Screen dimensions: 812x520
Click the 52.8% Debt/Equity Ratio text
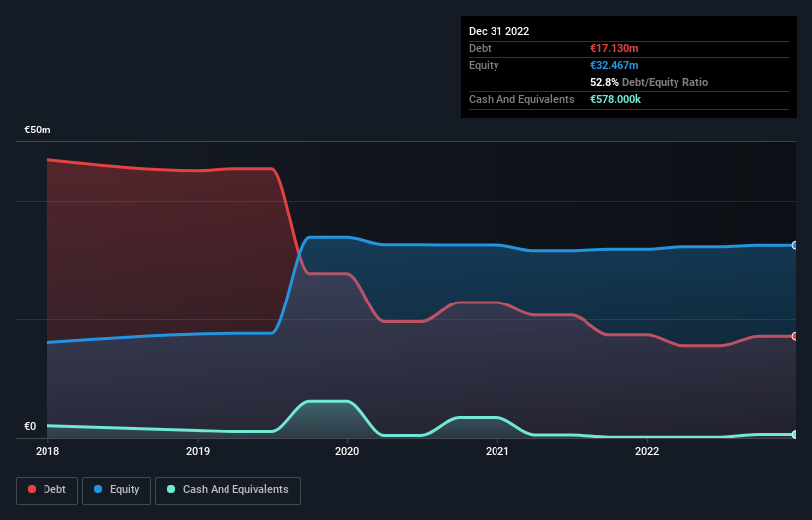pyautogui.click(x=649, y=82)
